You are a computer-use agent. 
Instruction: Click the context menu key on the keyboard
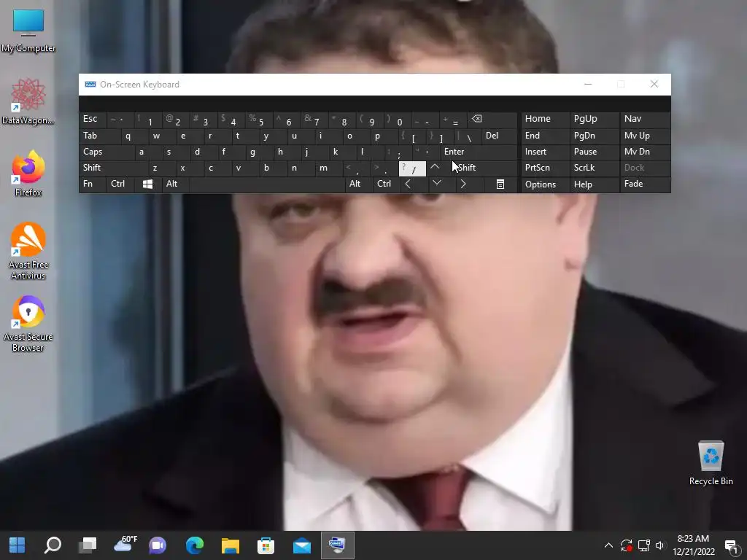tap(500, 184)
